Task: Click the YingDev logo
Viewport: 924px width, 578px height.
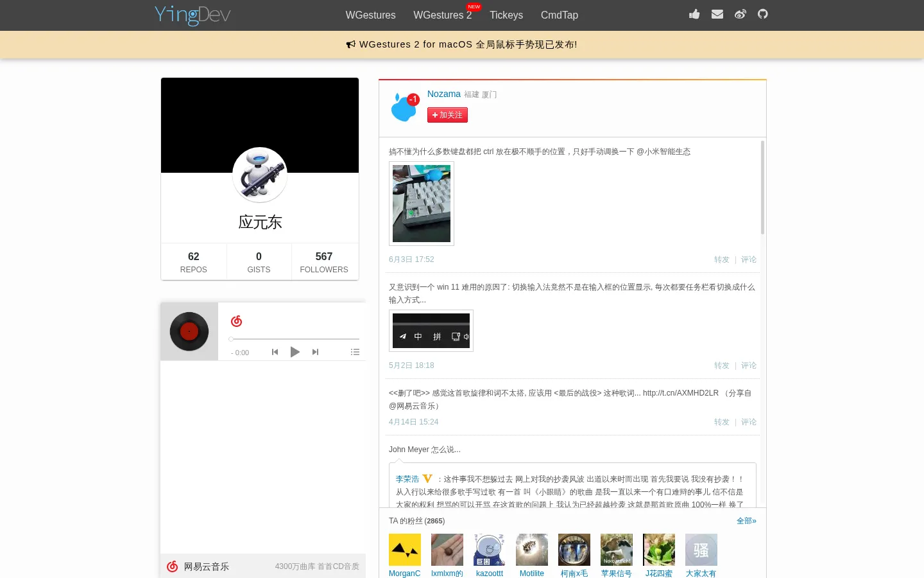Action: tap(193, 15)
